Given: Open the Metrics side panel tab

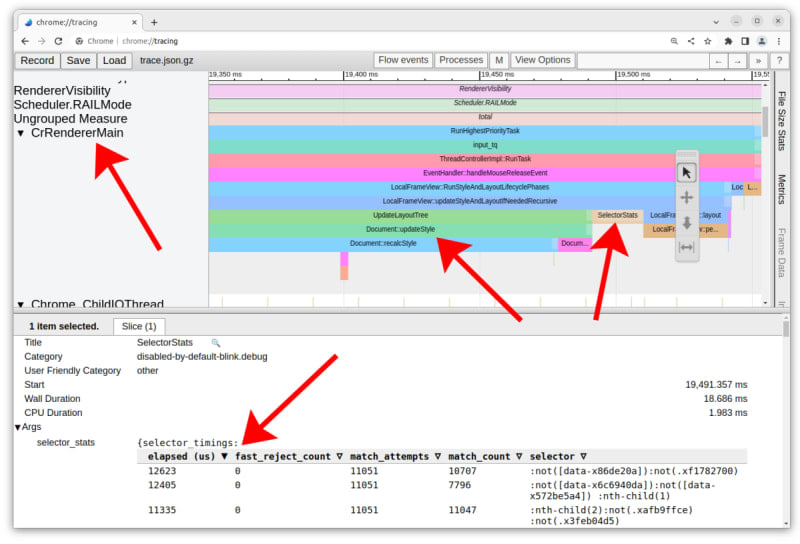Looking at the screenshot, I should coord(781,189).
